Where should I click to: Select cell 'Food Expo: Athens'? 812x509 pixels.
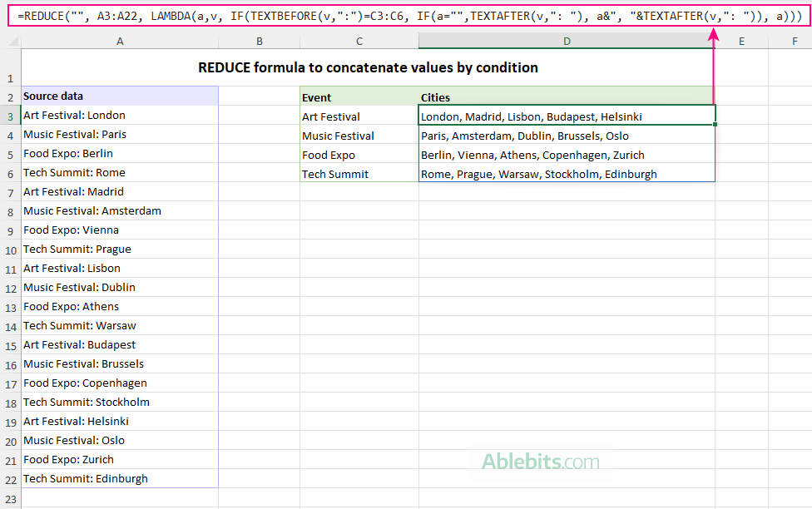coord(120,307)
